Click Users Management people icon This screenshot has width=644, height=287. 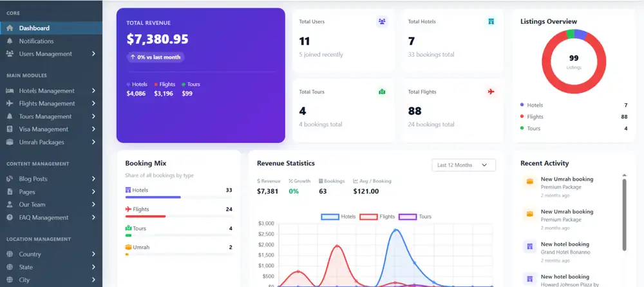[x=10, y=54]
